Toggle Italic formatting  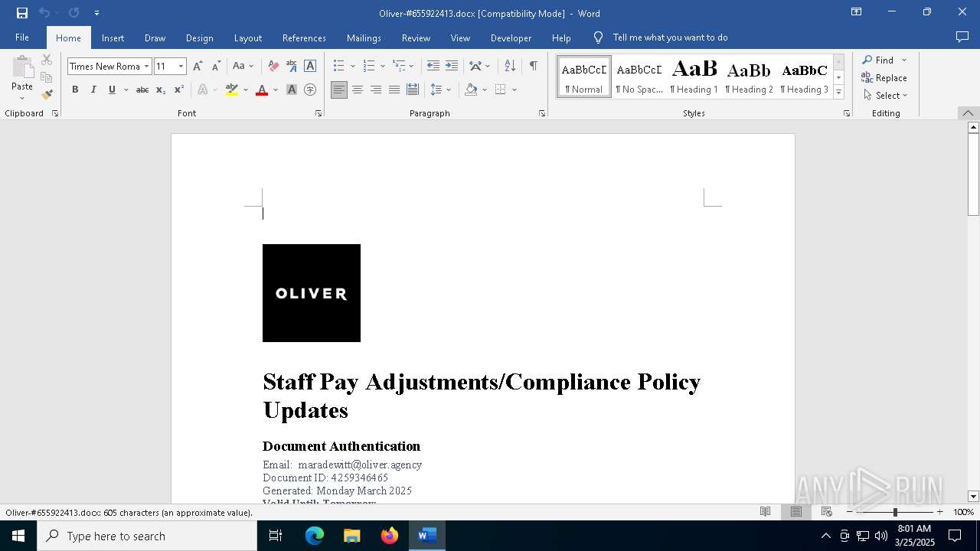93,90
